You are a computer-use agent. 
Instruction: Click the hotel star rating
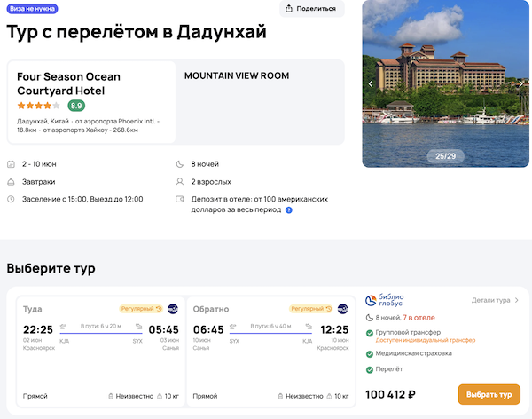38,106
